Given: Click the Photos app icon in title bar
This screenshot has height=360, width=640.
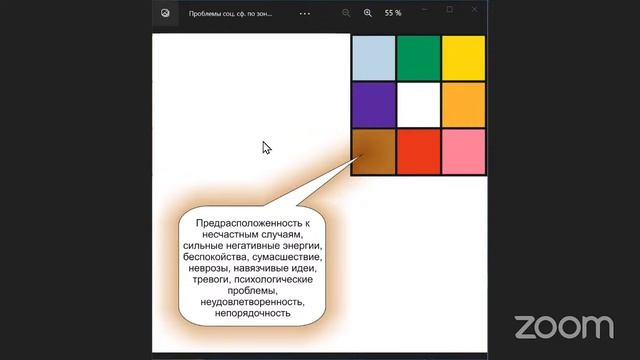Looking at the screenshot, I should (x=165, y=13).
